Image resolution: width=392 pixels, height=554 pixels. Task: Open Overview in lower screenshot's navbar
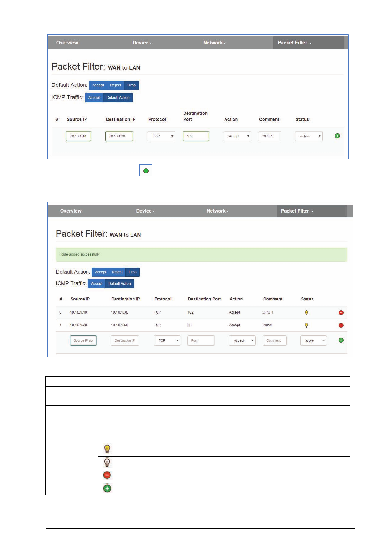(x=71, y=211)
